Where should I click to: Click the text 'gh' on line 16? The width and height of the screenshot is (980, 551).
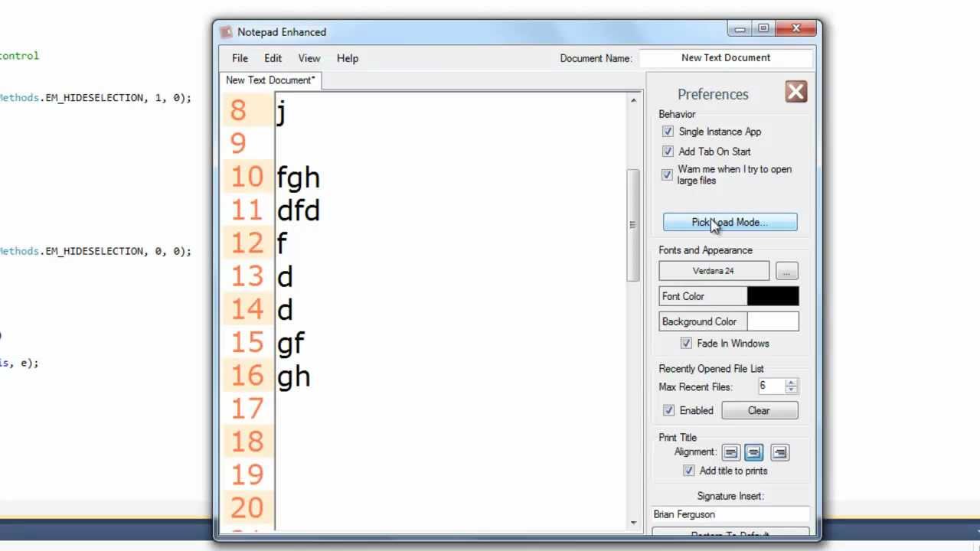pos(294,377)
